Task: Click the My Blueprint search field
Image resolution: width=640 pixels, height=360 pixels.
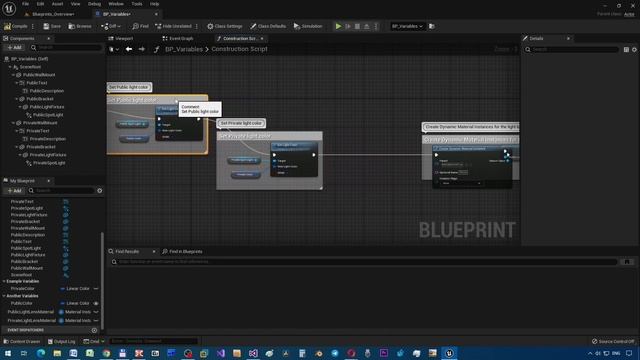Action: 61,191
